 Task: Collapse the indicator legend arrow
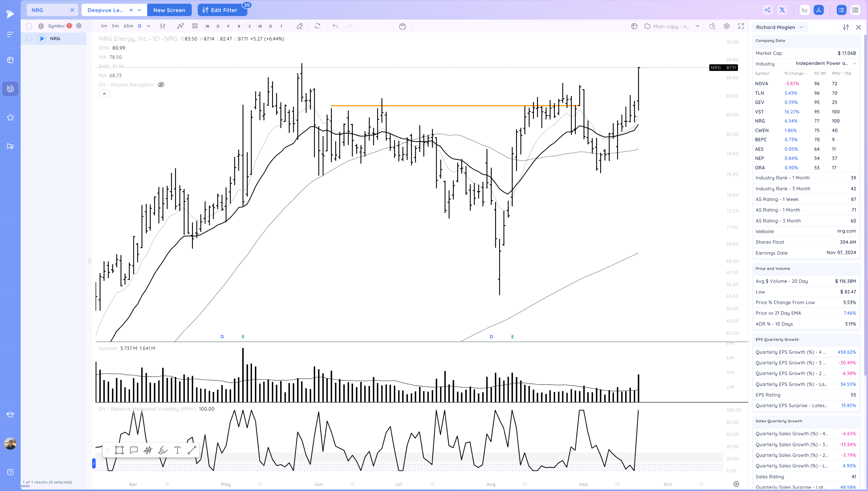(x=105, y=94)
